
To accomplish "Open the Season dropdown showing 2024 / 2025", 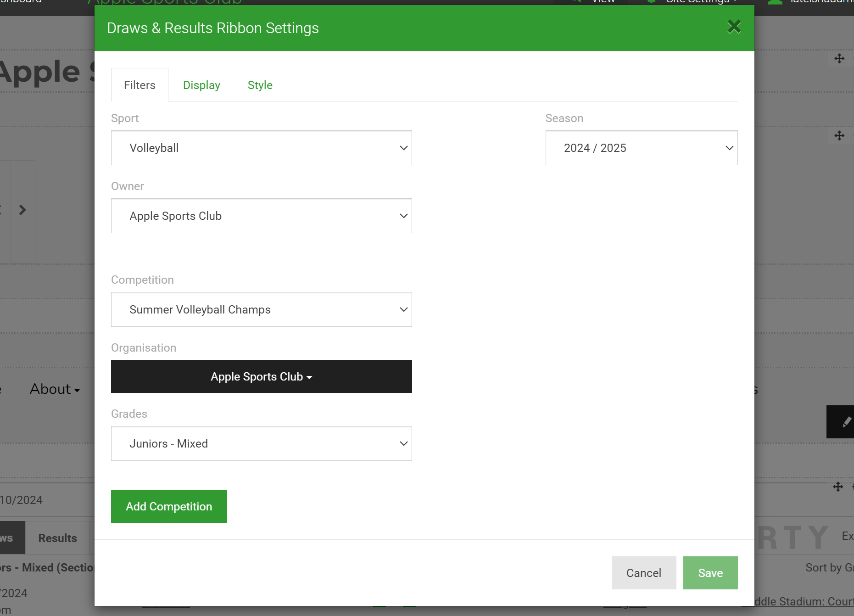I will point(642,148).
